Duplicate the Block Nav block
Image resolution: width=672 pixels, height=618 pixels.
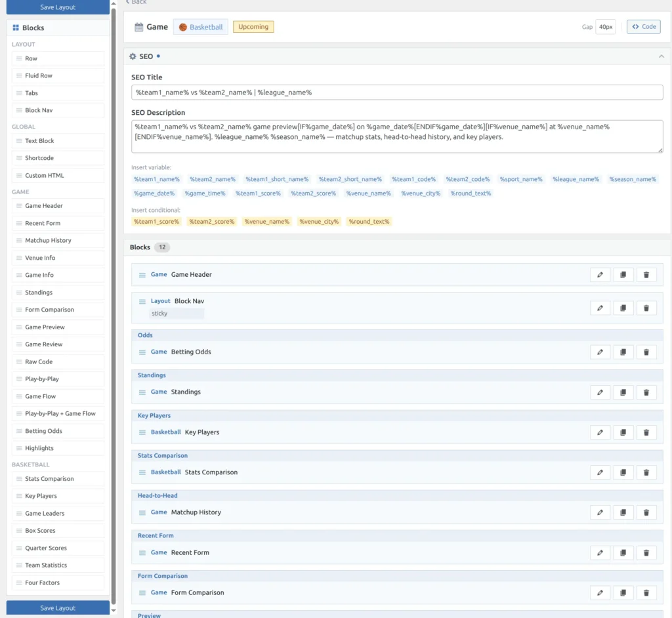click(623, 308)
